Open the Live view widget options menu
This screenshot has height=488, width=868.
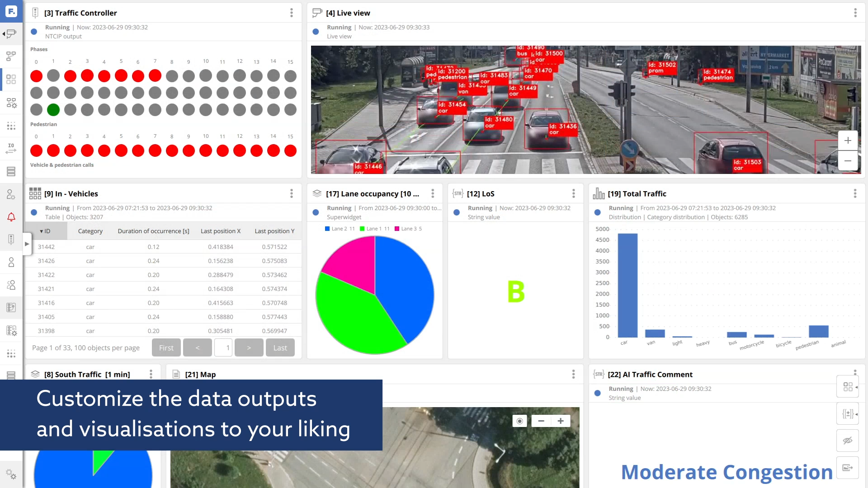(x=855, y=13)
